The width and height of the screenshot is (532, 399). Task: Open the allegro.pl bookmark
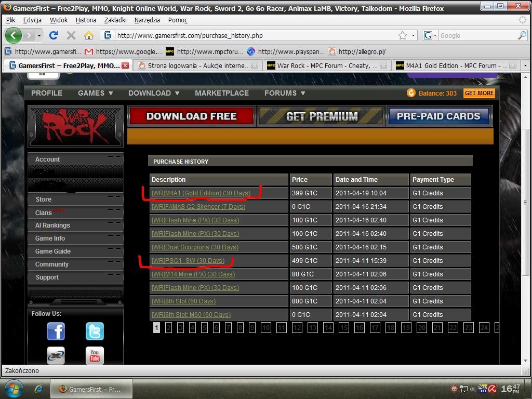coord(357,51)
